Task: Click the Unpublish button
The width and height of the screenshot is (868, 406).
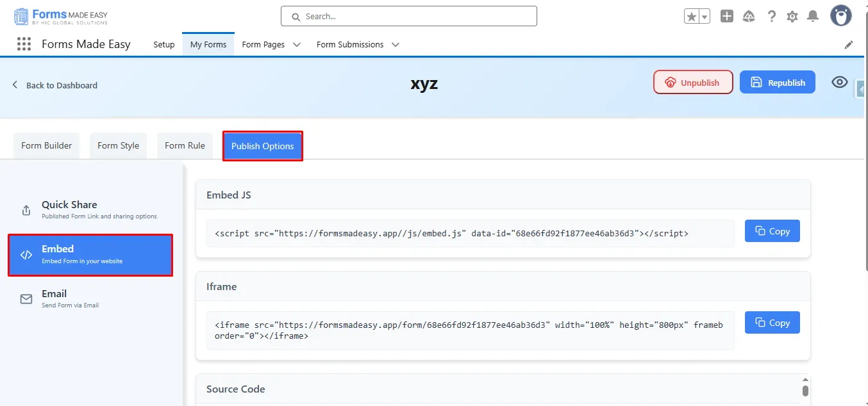Action: pos(692,83)
